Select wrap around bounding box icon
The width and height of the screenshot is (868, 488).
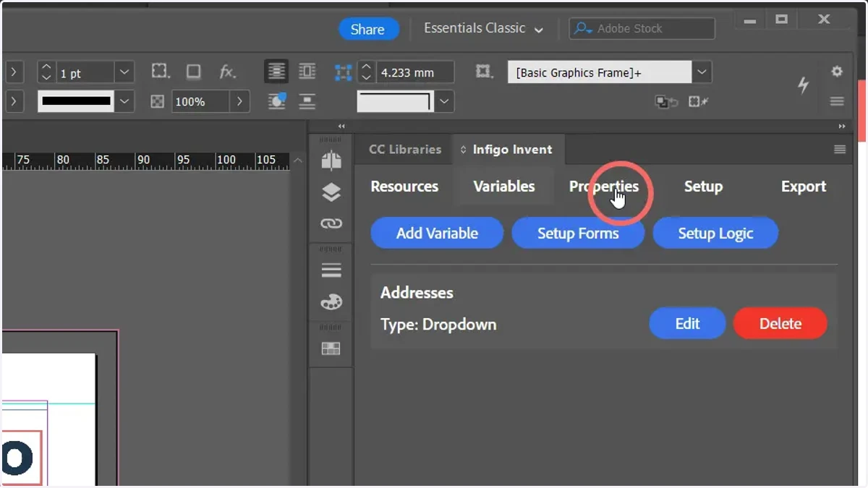coord(307,72)
